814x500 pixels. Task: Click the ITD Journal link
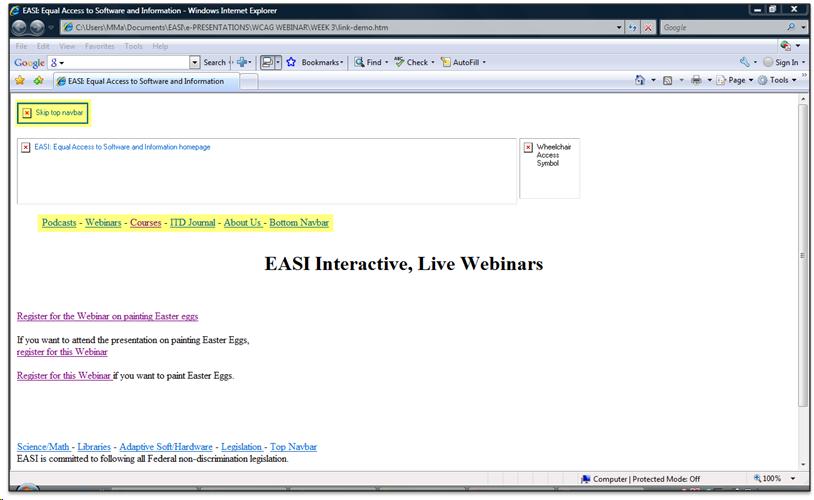coord(193,223)
